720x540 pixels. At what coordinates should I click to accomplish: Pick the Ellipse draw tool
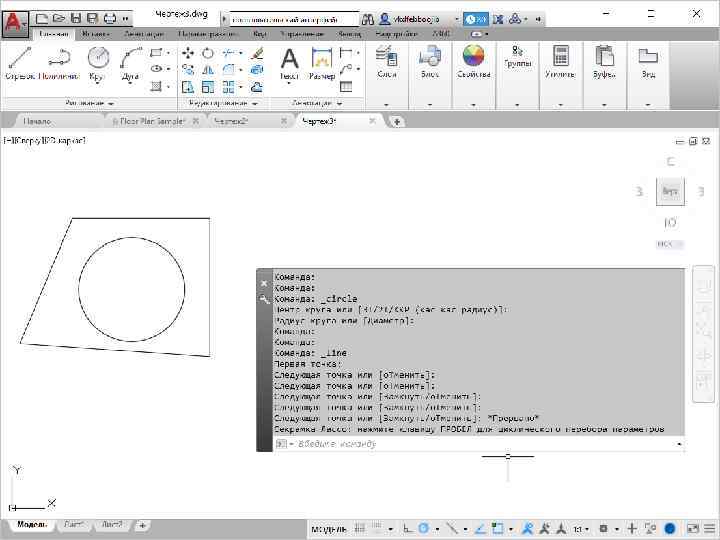click(156, 69)
